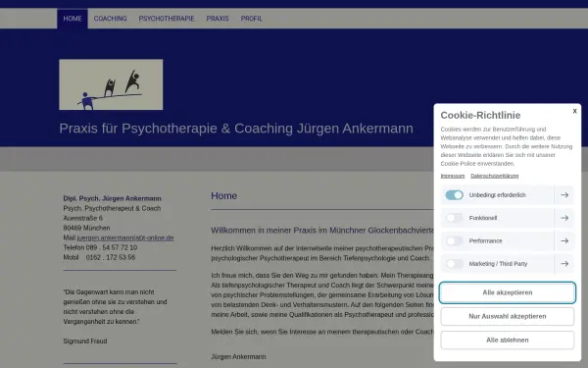The height and width of the screenshot is (368, 588).
Task: Click Willkommen in meiner Praxis subheading
Action: (322, 231)
